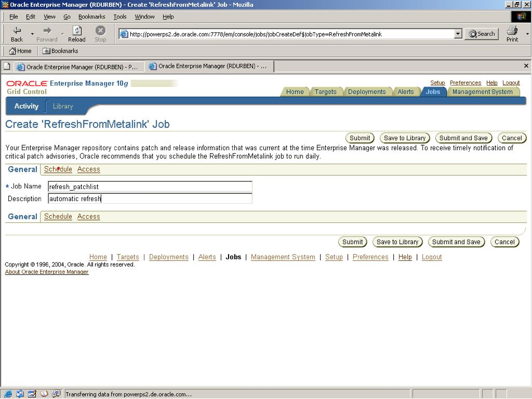The image size is (532, 399).
Task: Open Navigator icon in status bar
Action: pos(8,394)
